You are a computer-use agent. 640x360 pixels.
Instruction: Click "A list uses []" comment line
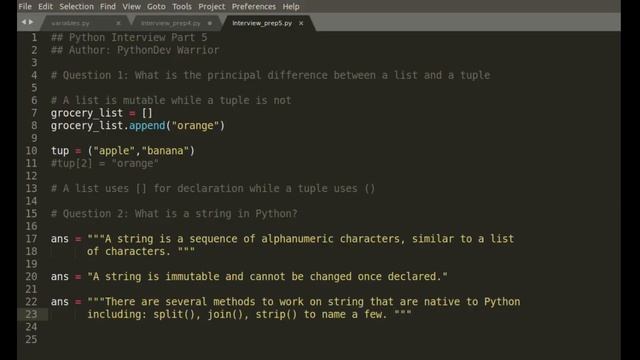click(213, 189)
